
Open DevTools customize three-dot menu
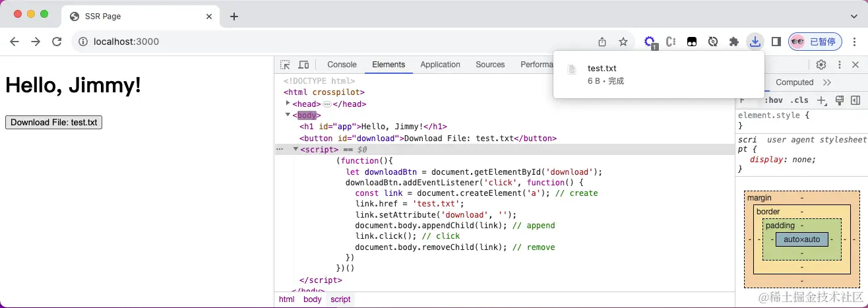[x=840, y=65]
